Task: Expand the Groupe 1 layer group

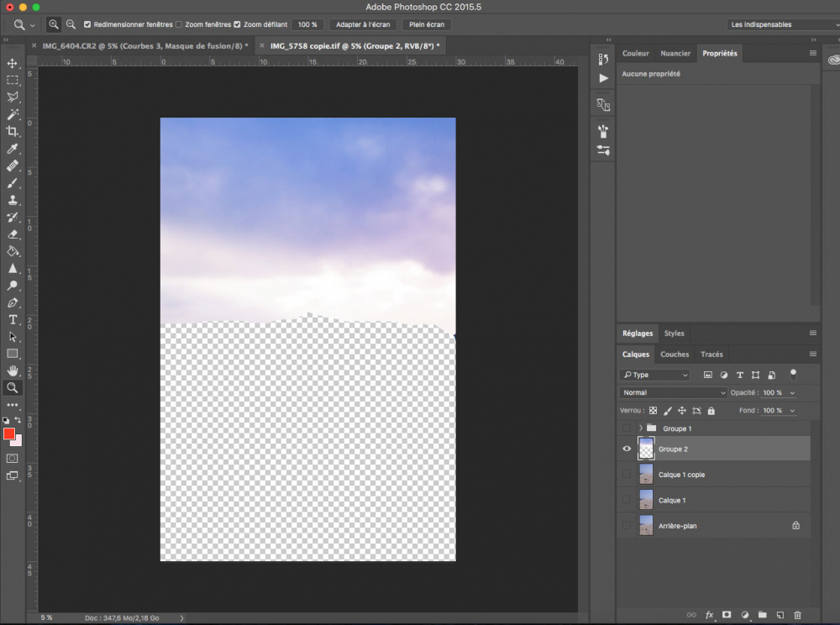Action: (640, 428)
